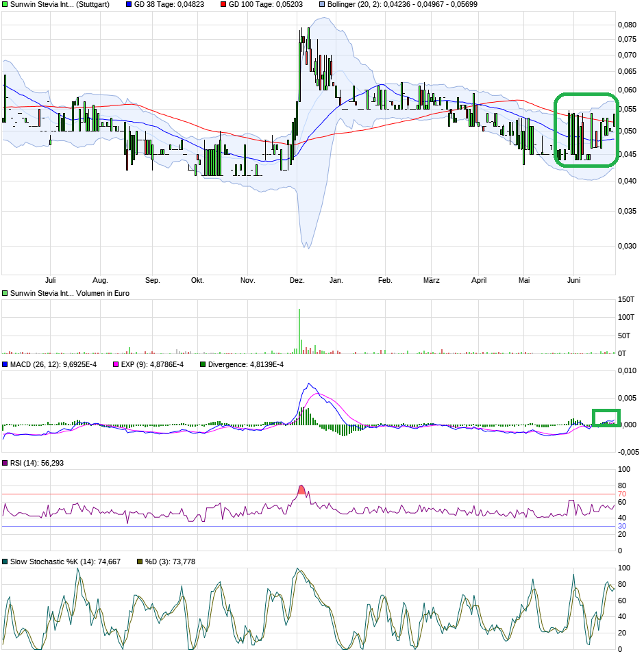
Task: Click the red GD 100 Tage swatch
Action: tap(223, 4)
